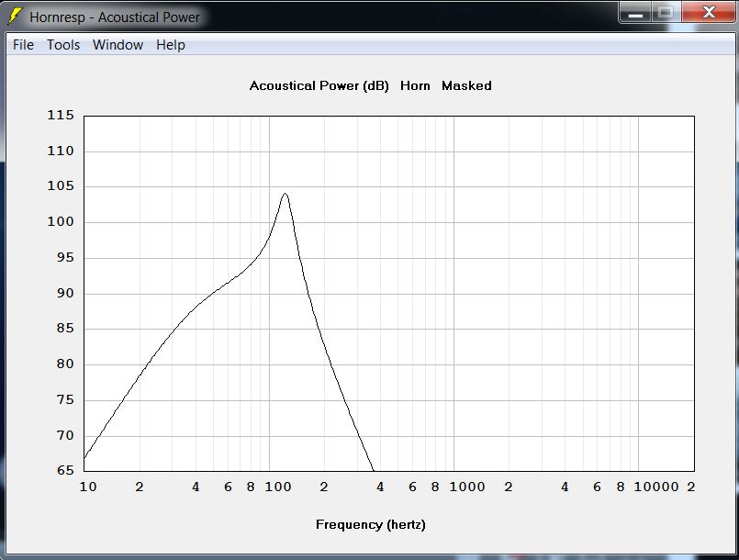Click the 80 value on vertical axis
Screen dimensions: 739x560
(x=65, y=364)
